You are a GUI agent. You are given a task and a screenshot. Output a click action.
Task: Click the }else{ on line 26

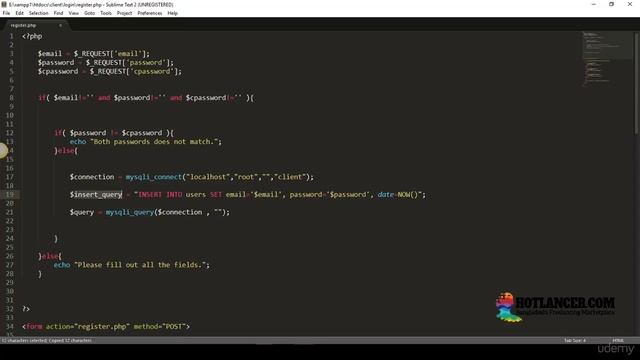pyautogui.click(x=50, y=256)
